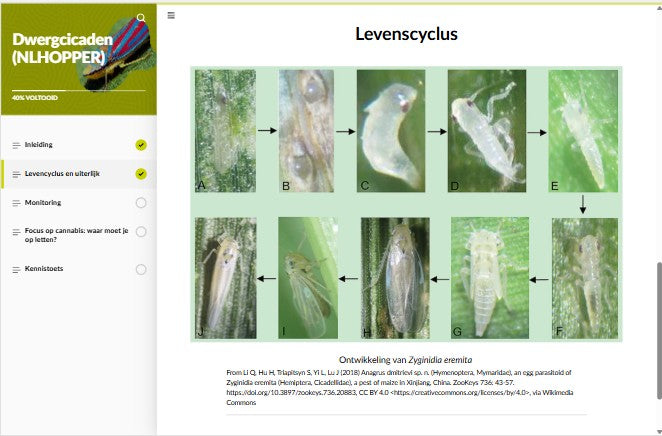This screenshot has width=662, height=436.
Task: Click the completed checkmark for Inleiding
Action: pos(141,145)
